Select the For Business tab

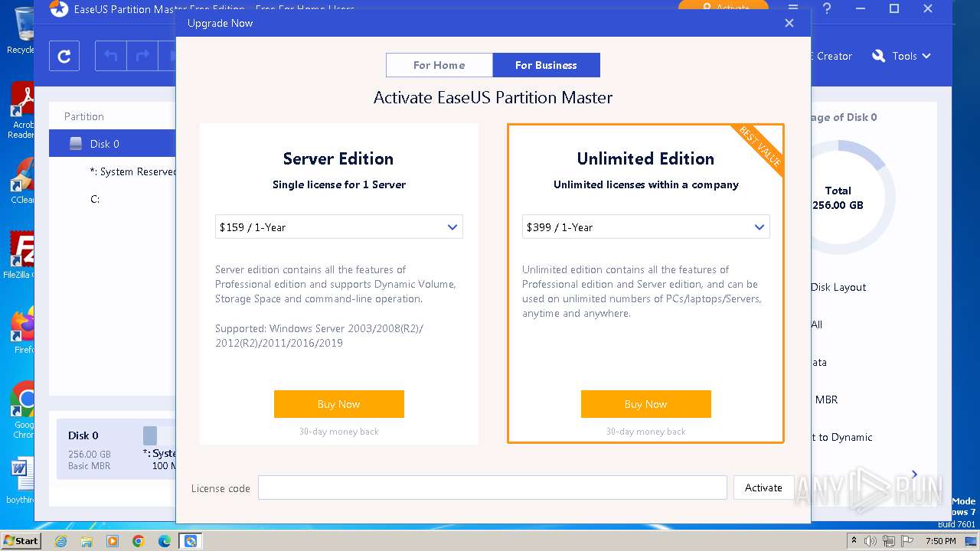click(546, 65)
